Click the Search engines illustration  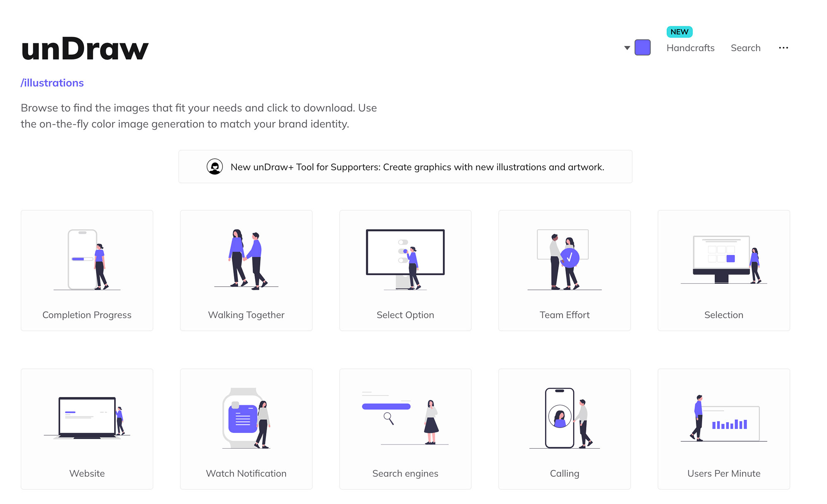click(405, 429)
